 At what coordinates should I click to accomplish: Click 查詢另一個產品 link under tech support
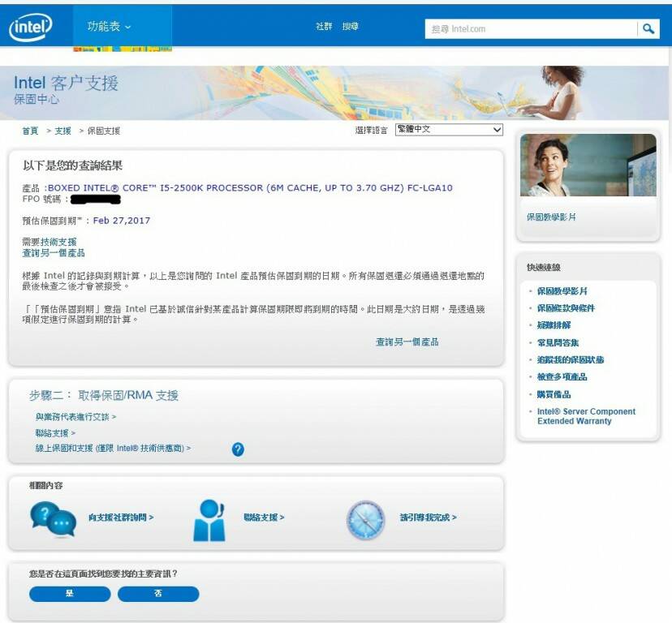[54, 253]
